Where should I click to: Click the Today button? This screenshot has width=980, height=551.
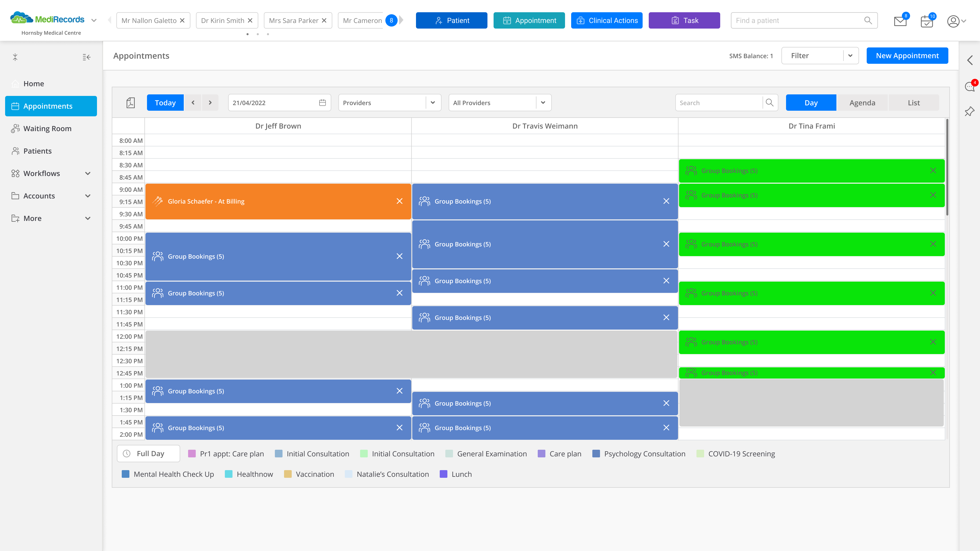point(165,103)
